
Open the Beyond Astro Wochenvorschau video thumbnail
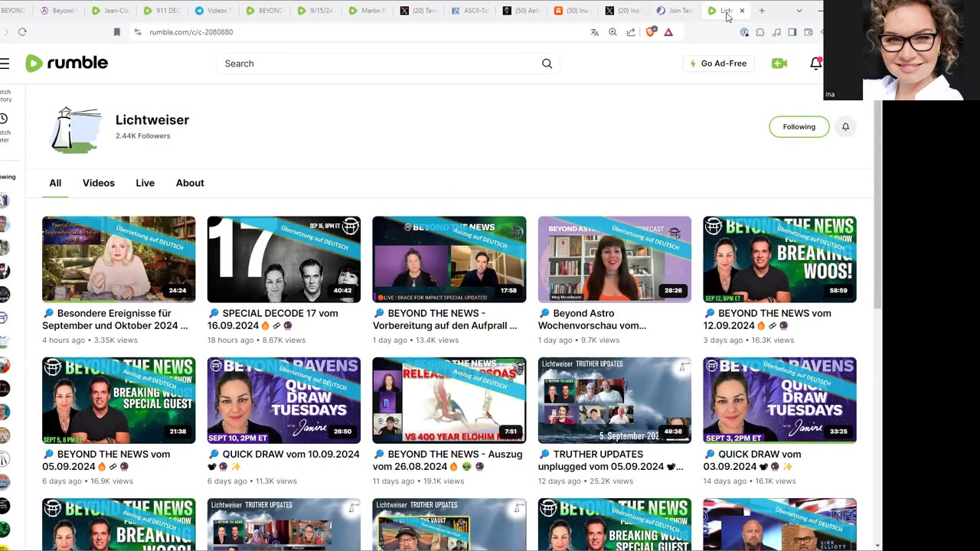point(615,259)
